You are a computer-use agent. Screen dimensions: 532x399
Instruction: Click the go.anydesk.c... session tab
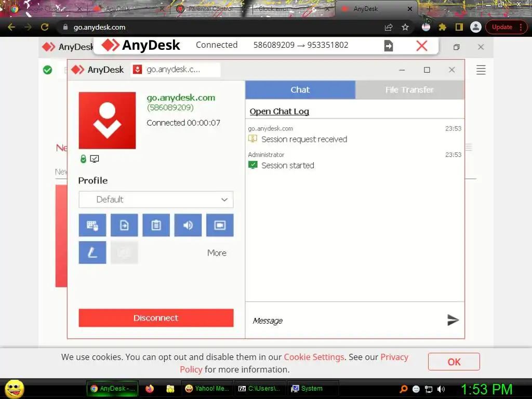click(x=176, y=70)
